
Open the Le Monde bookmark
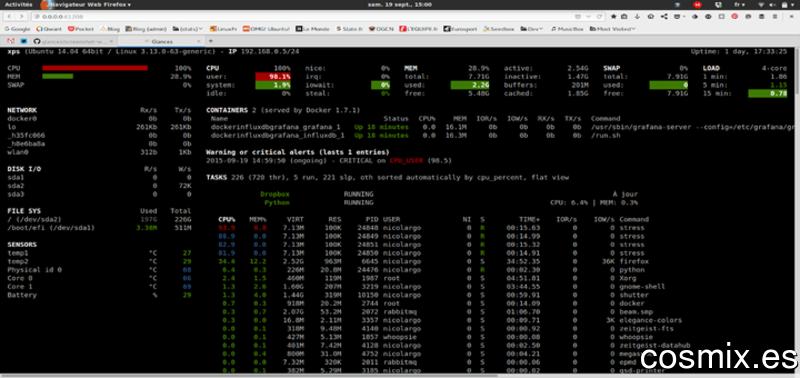313,29
